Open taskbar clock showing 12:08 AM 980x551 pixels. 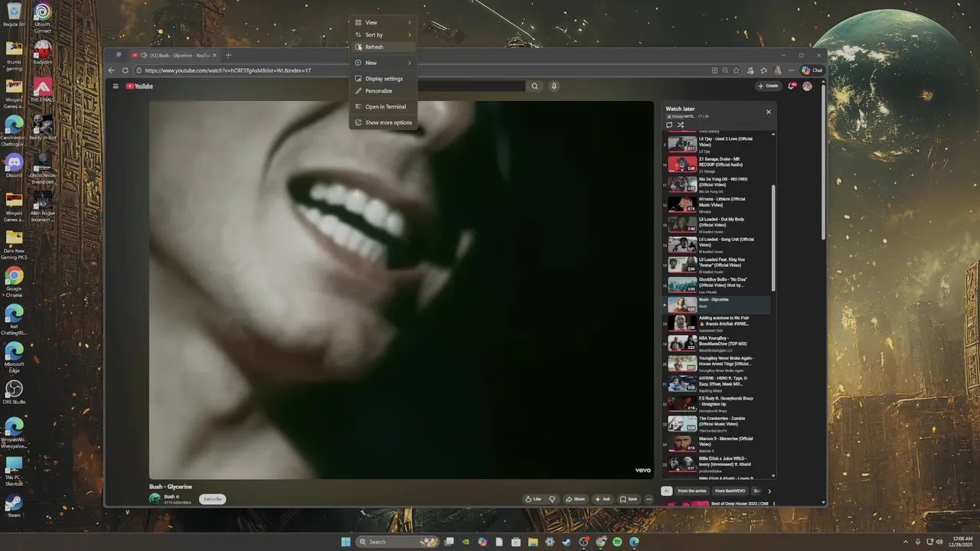[962, 542]
